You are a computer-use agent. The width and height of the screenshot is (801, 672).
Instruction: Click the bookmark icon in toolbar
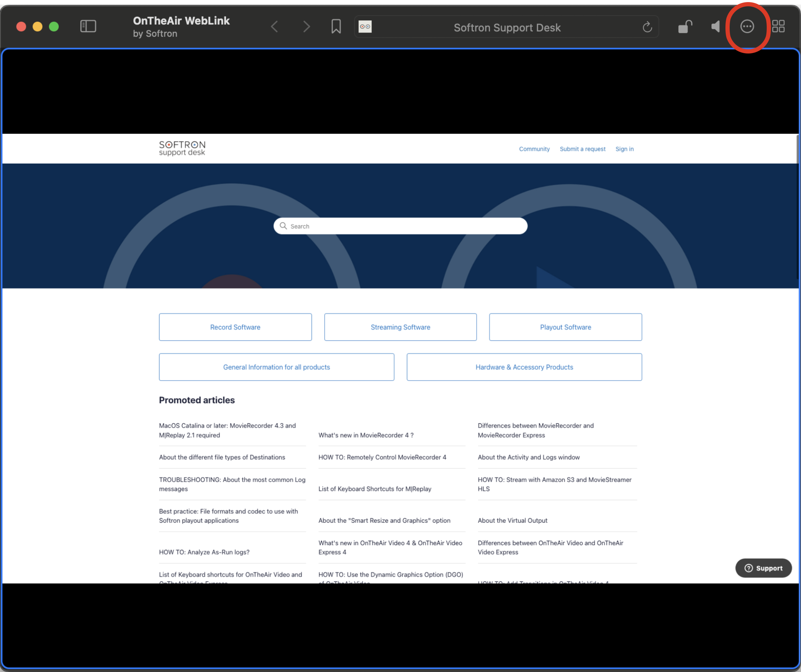[x=337, y=27]
